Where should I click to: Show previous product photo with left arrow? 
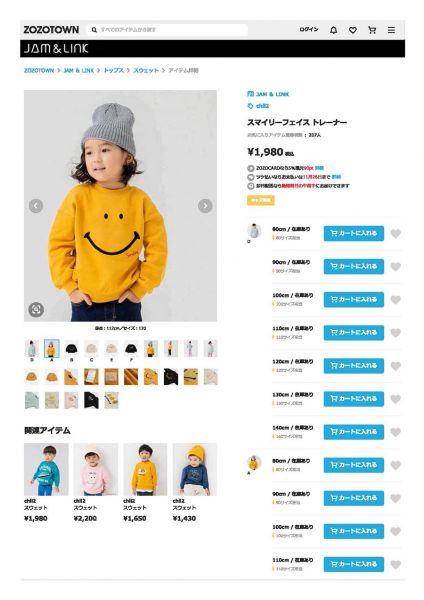coord(36,206)
